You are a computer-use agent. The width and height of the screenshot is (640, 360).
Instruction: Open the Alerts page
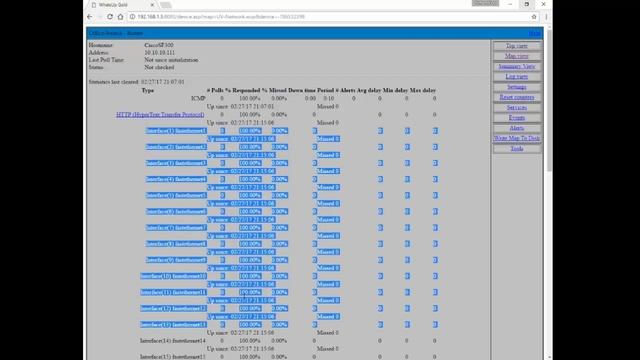pos(517,128)
